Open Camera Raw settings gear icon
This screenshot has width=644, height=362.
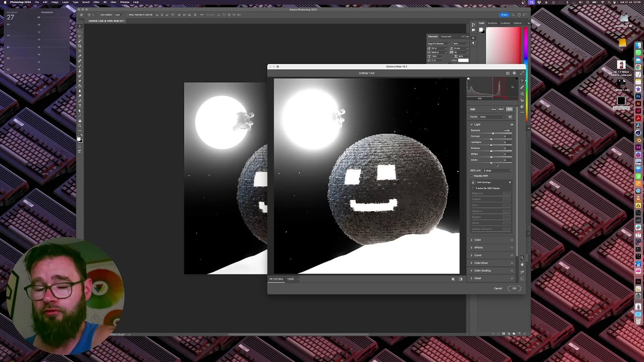tap(514, 73)
